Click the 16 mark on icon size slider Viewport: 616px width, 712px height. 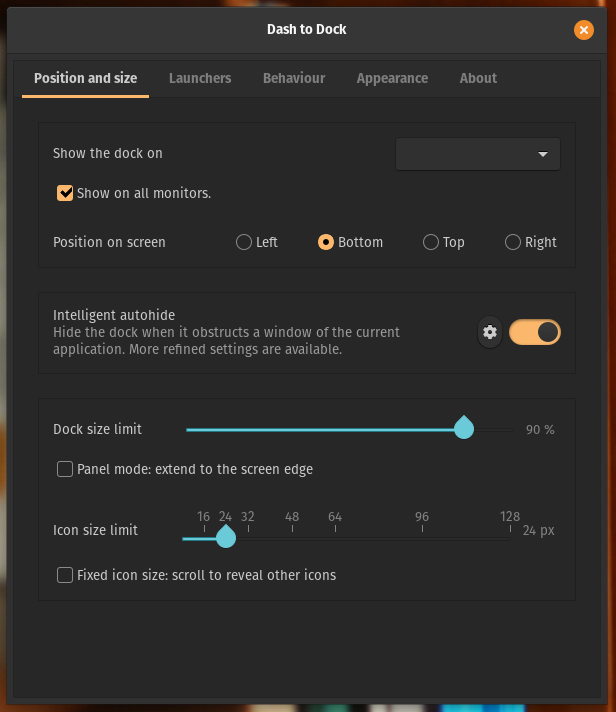(203, 516)
